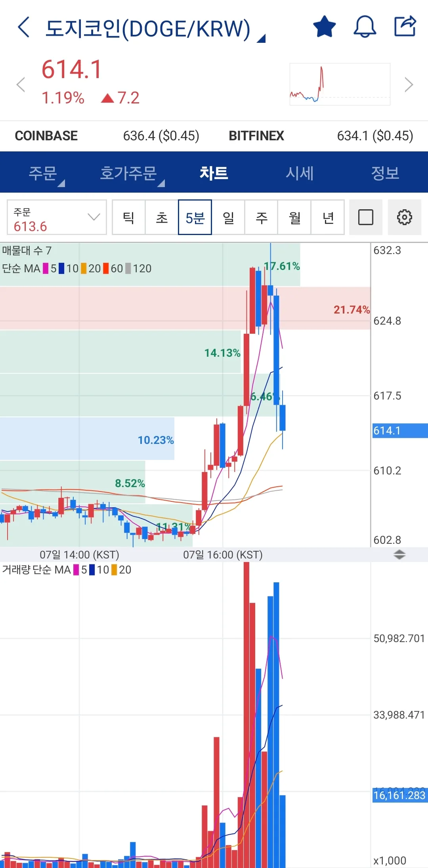Tap the 거래량 단순 MA indicator label

tap(36, 570)
